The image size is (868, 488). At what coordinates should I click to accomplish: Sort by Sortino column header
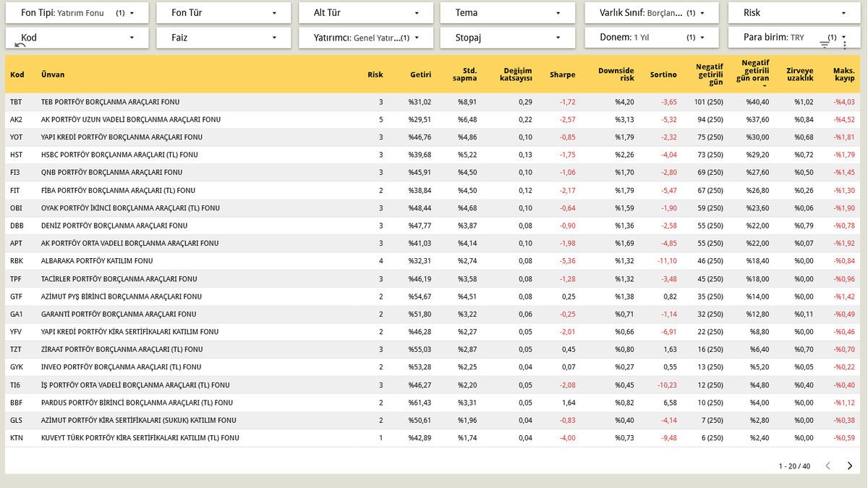663,74
